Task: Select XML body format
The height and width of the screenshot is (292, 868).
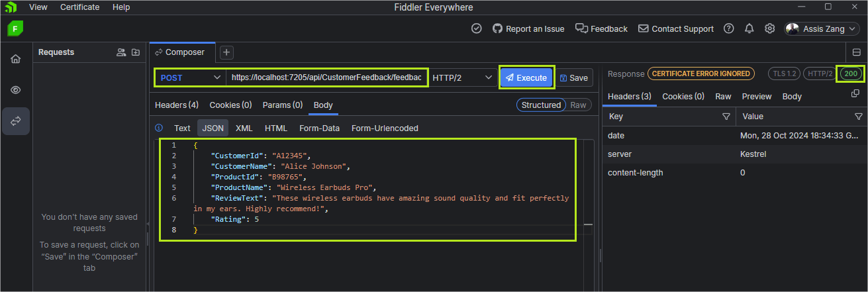Action: coord(244,128)
